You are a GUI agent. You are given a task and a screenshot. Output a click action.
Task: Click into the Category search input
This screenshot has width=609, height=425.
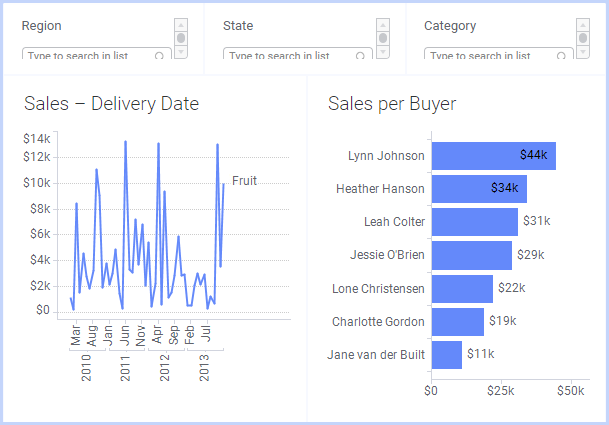(x=492, y=57)
